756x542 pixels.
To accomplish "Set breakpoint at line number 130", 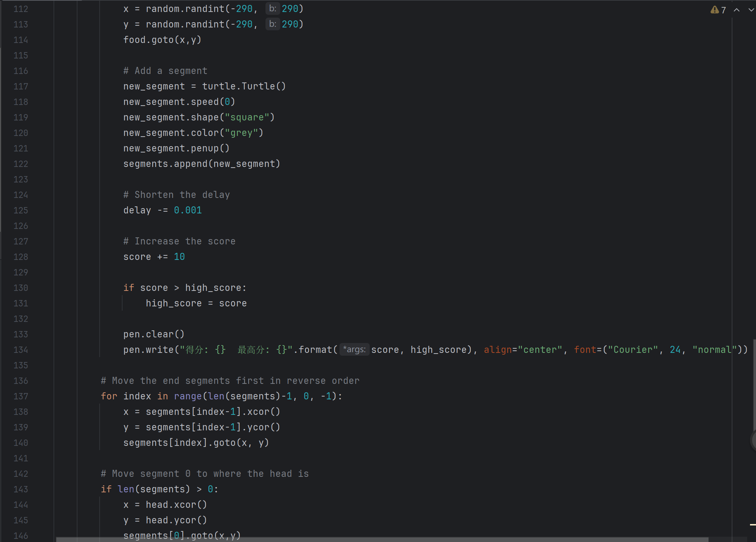I will [x=21, y=288].
